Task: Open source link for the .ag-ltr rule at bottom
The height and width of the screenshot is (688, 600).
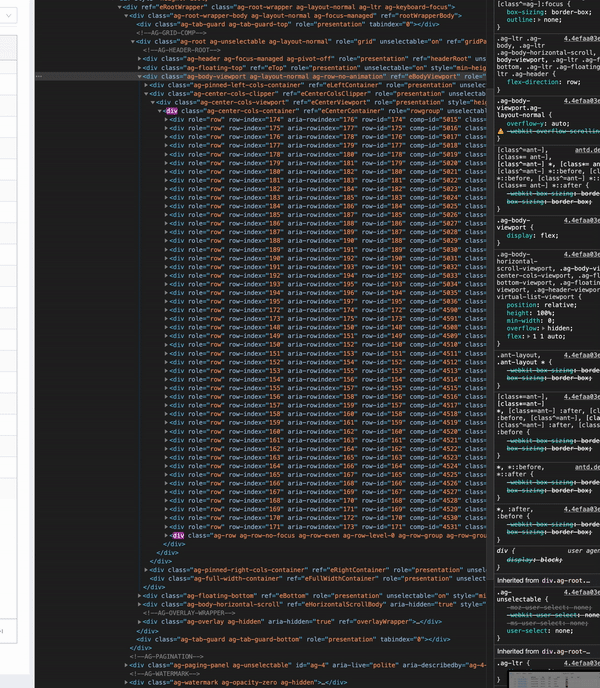Action: pos(582,663)
